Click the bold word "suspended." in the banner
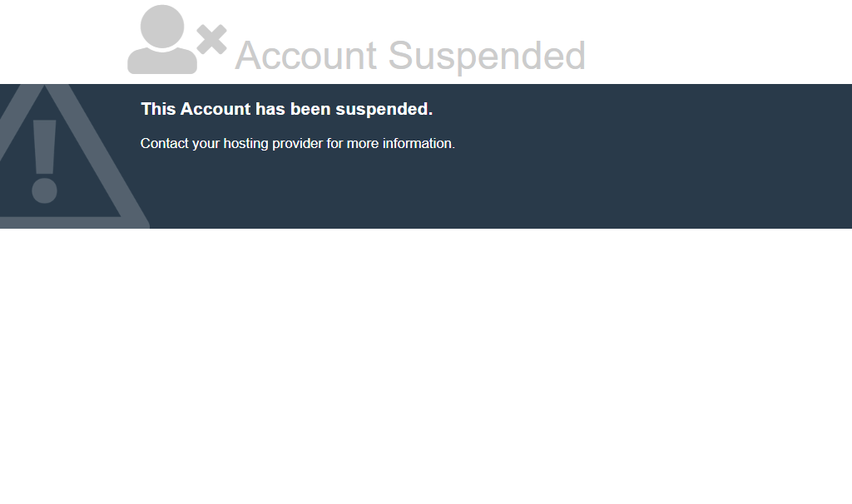 coord(384,109)
